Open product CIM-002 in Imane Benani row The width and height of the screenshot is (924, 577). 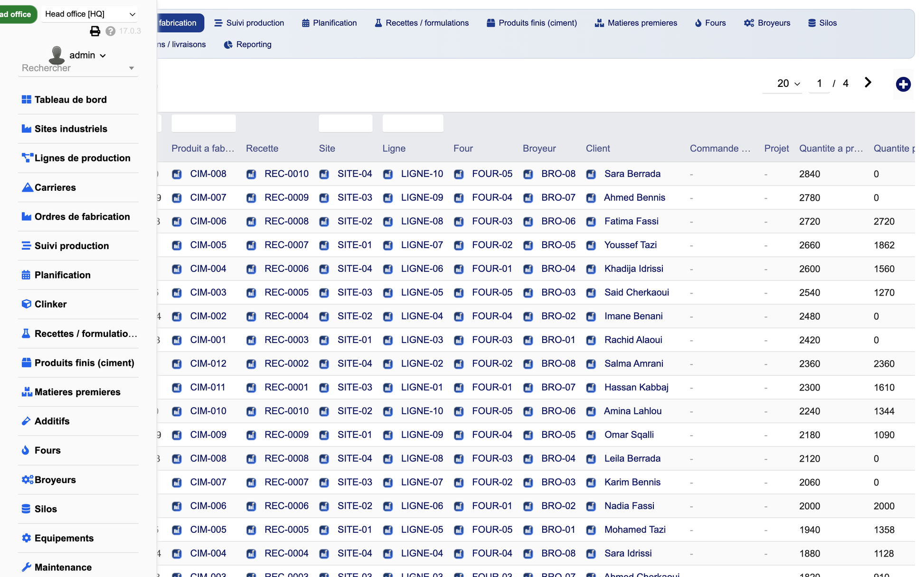coord(208,316)
